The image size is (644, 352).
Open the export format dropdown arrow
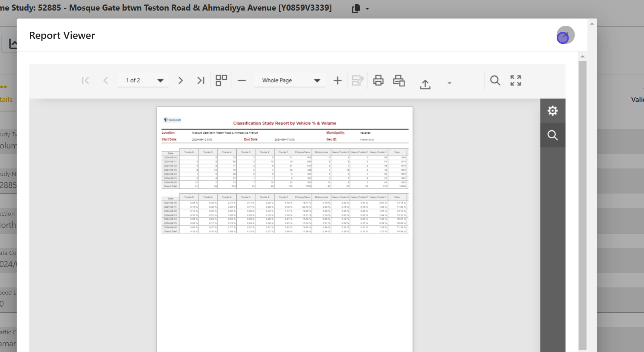pos(449,83)
